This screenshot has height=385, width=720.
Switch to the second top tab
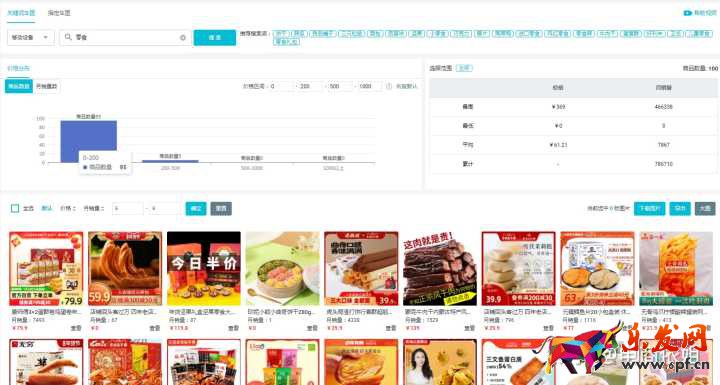click(59, 13)
